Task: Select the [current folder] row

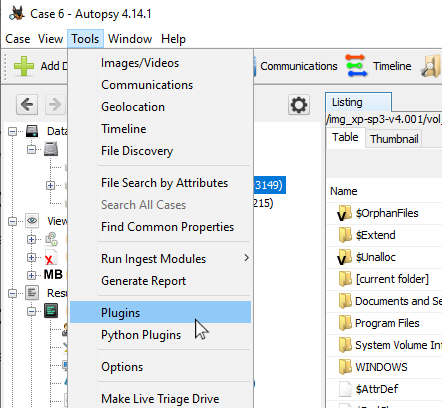Action: tap(384, 279)
